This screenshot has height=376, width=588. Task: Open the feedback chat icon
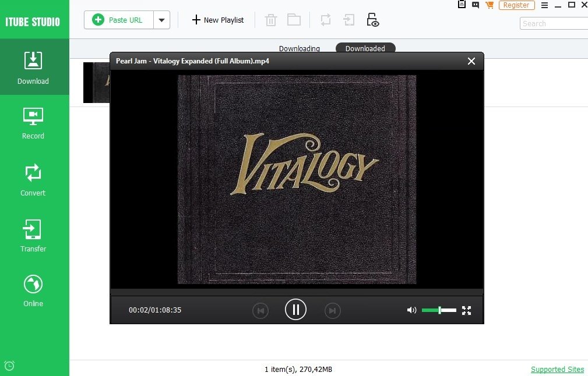tap(476, 5)
